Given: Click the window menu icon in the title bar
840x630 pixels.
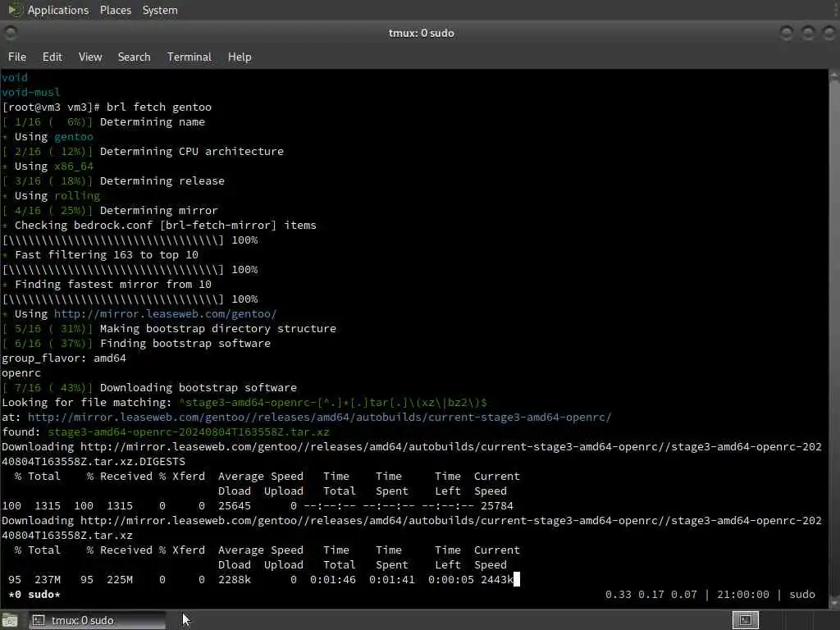Looking at the screenshot, I should coord(10,33).
